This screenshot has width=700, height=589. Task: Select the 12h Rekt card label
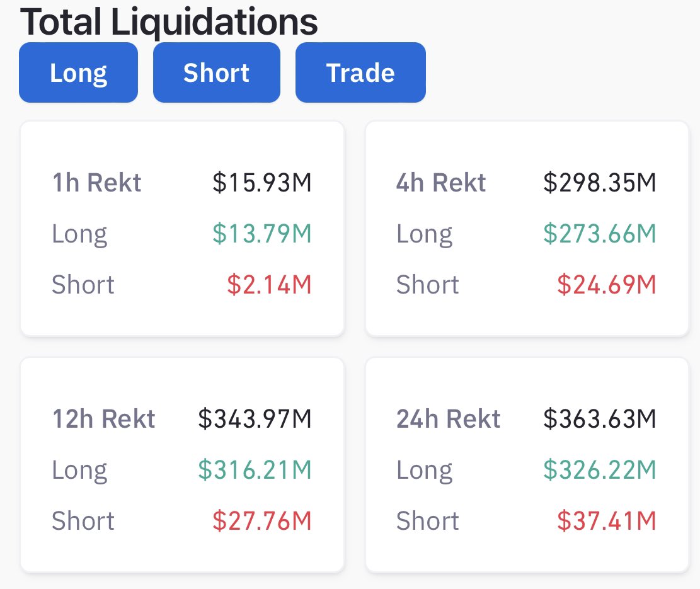[103, 418]
